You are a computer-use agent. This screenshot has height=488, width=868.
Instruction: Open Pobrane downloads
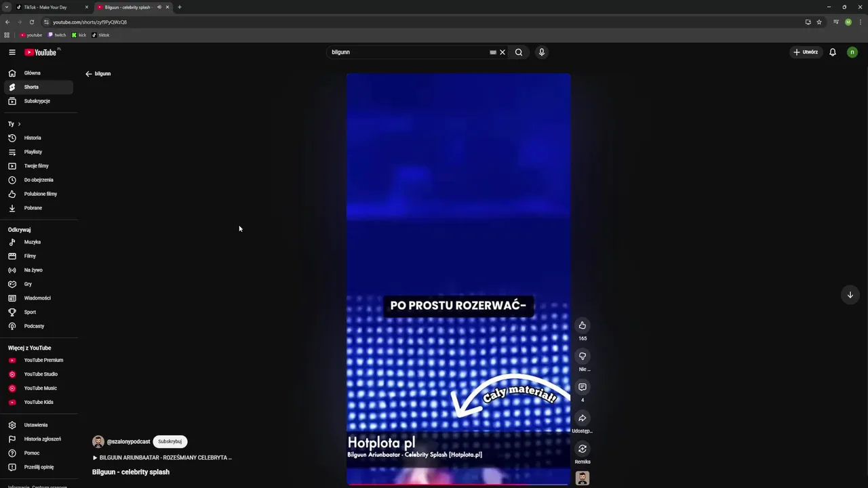pos(38,208)
